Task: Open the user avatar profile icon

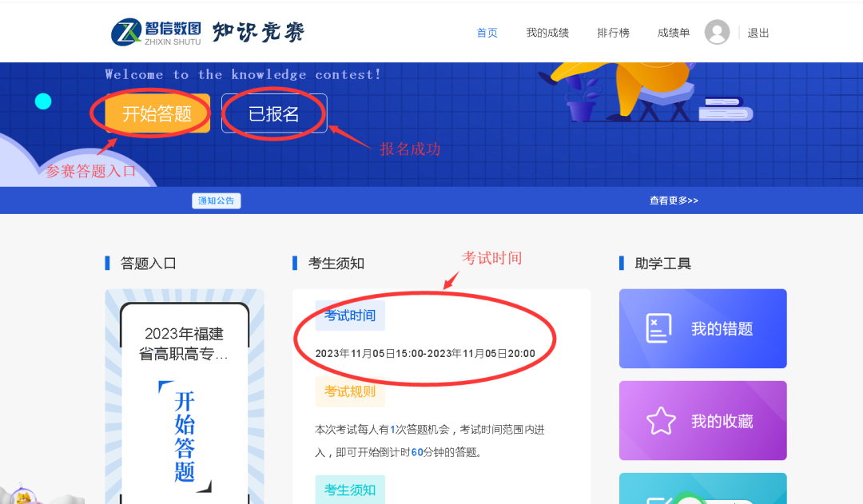Action: click(x=717, y=33)
